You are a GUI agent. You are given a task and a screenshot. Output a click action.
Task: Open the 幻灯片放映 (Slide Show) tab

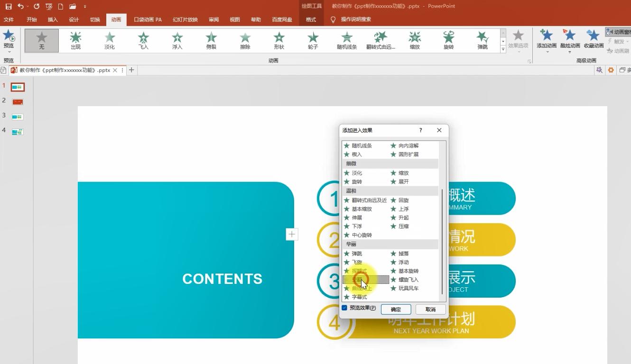pos(185,19)
